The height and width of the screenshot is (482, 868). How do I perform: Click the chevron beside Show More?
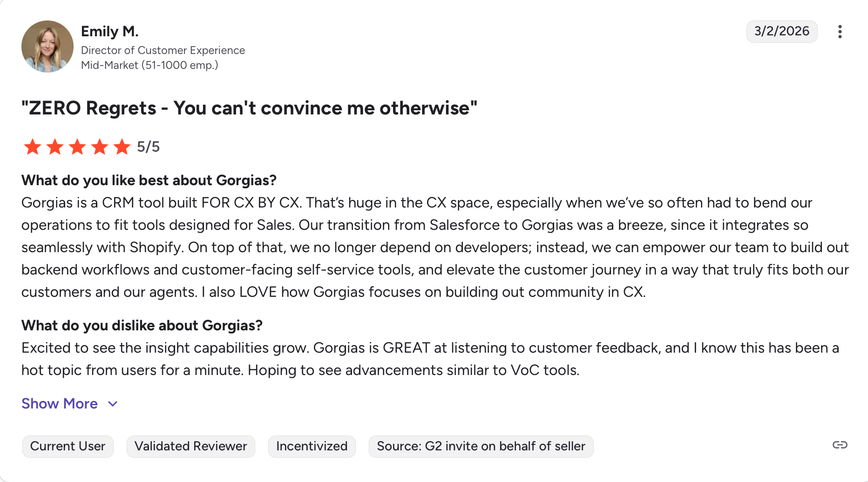click(113, 404)
